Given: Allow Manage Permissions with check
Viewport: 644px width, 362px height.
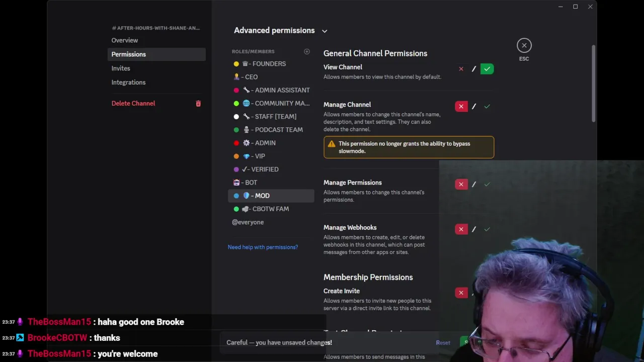Looking at the screenshot, I should pos(487,184).
